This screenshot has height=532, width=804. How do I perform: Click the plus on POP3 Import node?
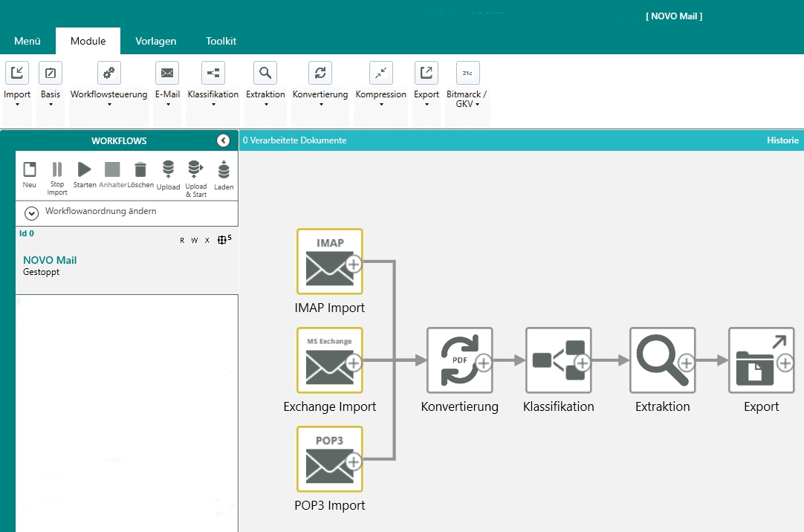click(x=353, y=461)
